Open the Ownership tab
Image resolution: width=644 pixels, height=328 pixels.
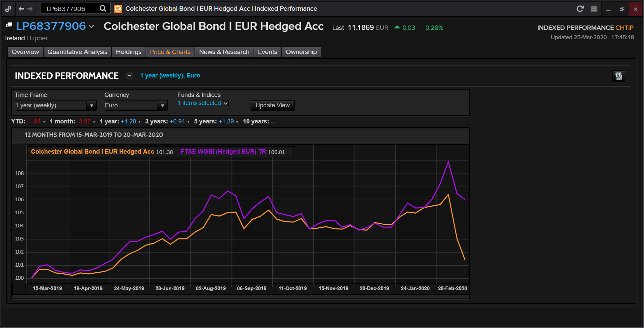[x=301, y=52]
